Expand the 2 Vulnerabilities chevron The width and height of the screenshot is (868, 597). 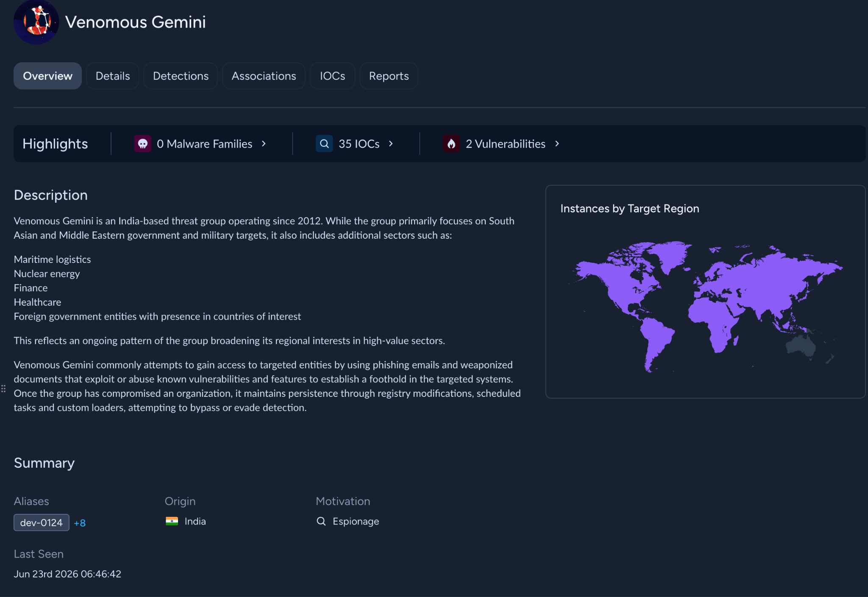[x=557, y=144]
